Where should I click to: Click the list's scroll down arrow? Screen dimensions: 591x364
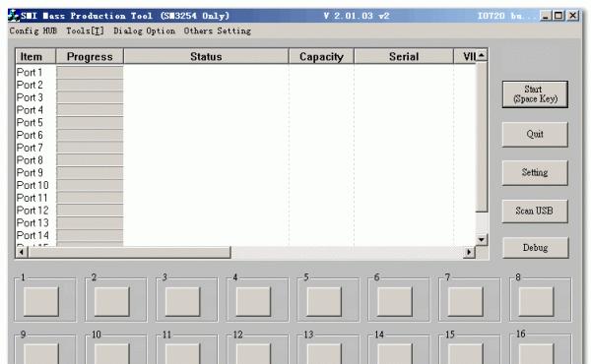tap(482, 239)
